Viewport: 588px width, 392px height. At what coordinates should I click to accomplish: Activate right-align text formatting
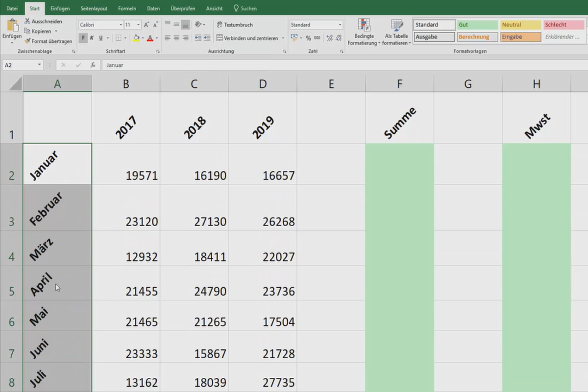click(185, 37)
